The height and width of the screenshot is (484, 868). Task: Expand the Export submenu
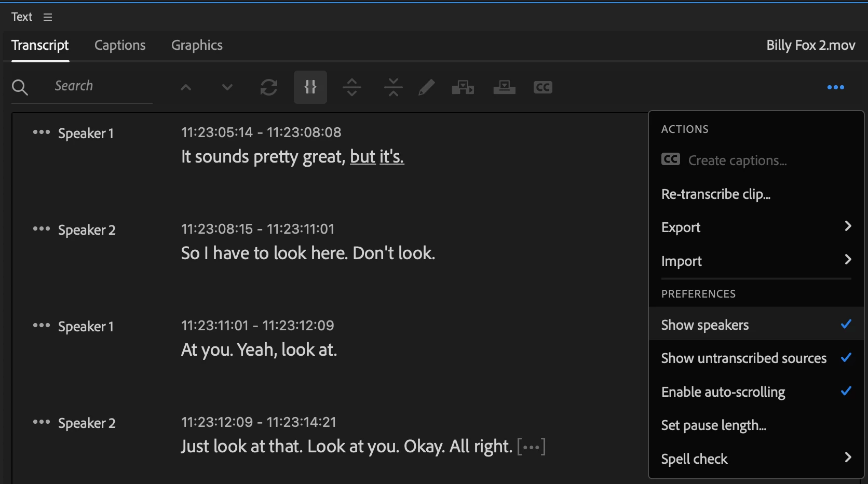(756, 227)
